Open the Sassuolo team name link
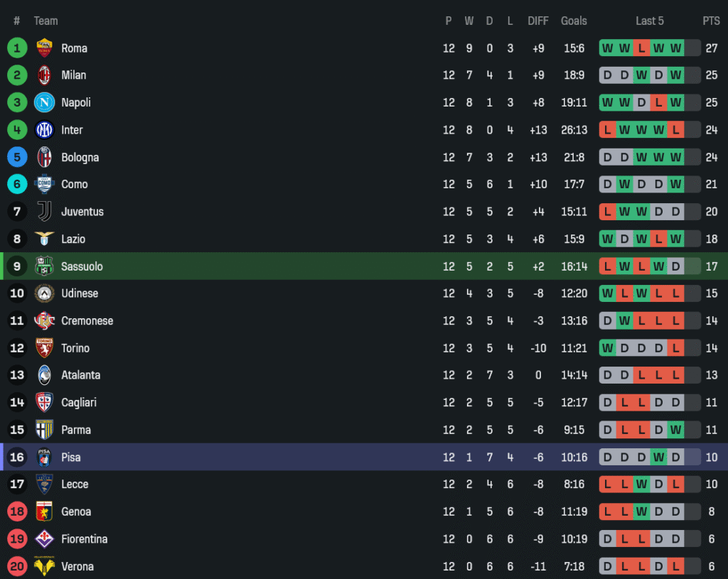 coord(82,266)
